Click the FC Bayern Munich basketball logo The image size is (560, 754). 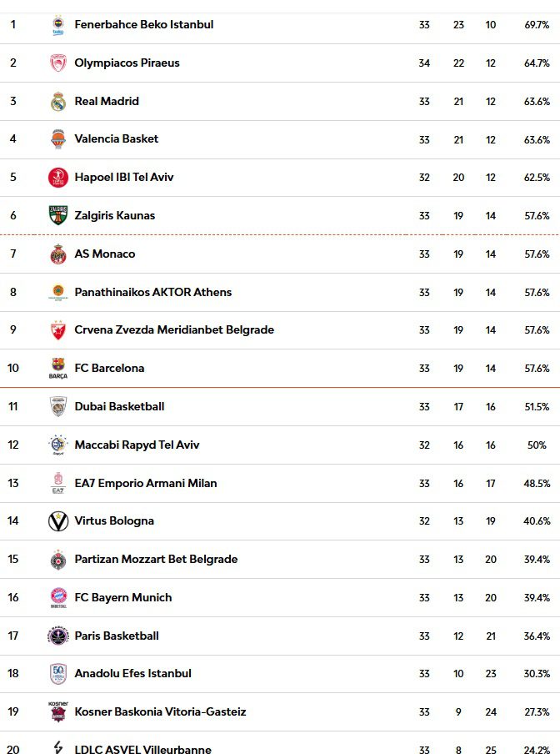point(58,598)
